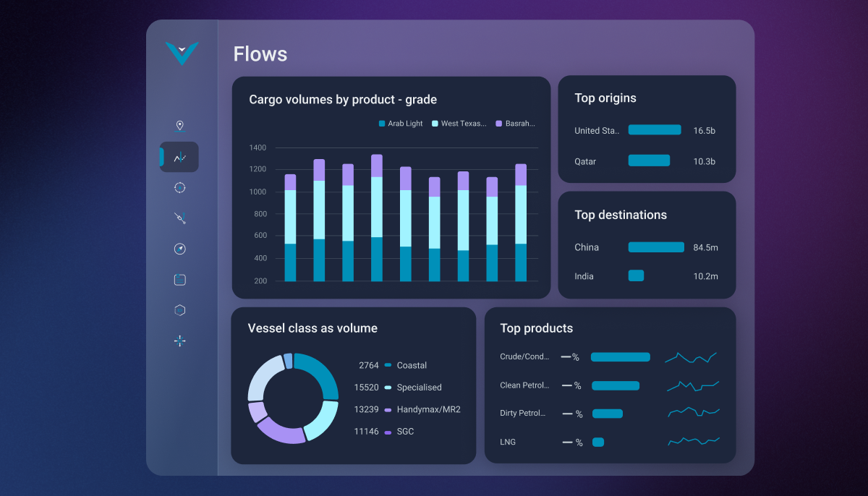The height and width of the screenshot is (496, 868).
Task: Click the target tracking icon in the sidebar
Action: (x=179, y=187)
